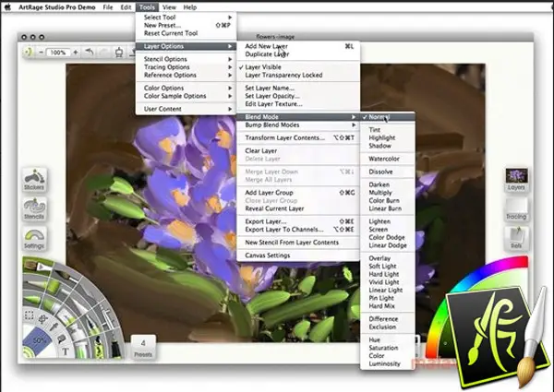Screen dimensions: 554x392
Task: Choose the rectangular selection tool
Action: (30, 315)
